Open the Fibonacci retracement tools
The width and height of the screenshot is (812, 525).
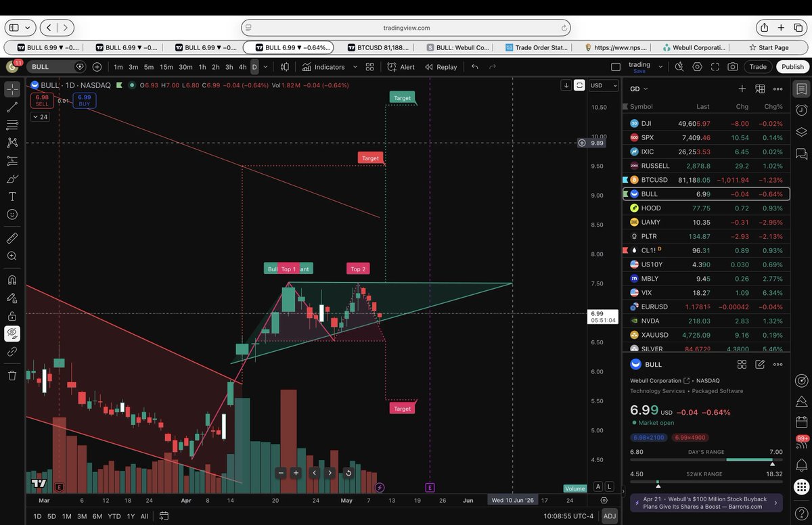coord(12,125)
